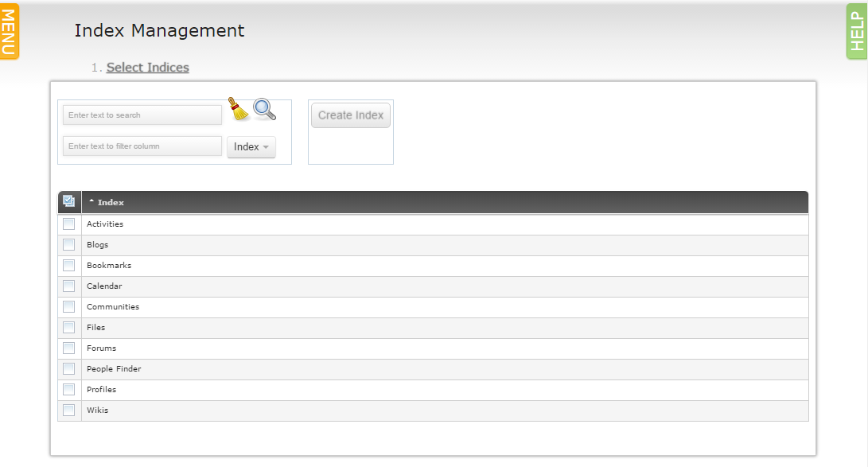
Task: Sort by the Index column header
Action: 111,203
